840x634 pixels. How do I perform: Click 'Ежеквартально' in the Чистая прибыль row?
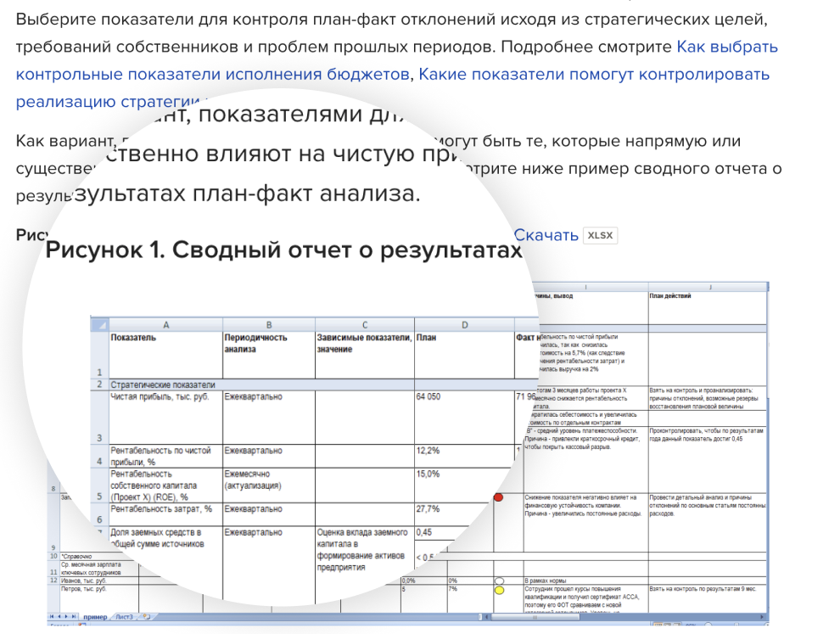(x=269, y=417)
